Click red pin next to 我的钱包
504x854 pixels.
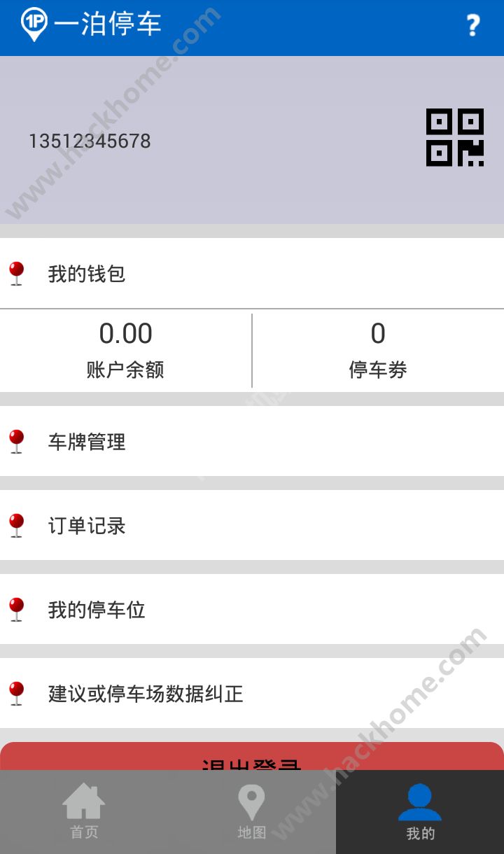pyautogui.click(x=17, y=273)
